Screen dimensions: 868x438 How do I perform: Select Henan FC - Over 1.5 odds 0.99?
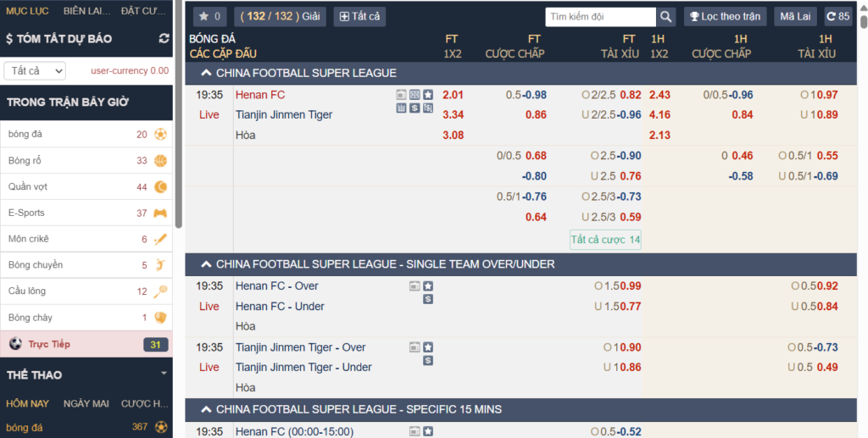[x=631, y=286]
